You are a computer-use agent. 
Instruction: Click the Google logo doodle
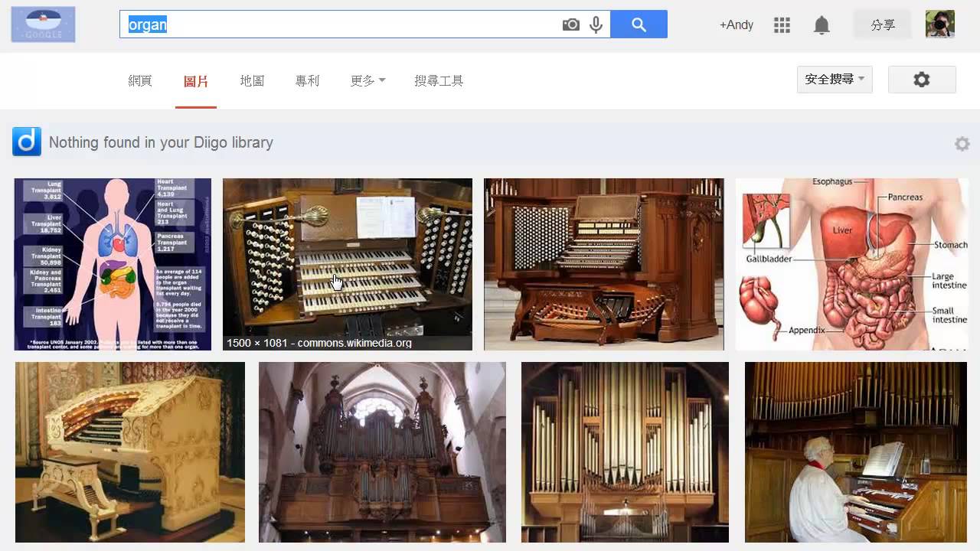(x=44, y=24)
